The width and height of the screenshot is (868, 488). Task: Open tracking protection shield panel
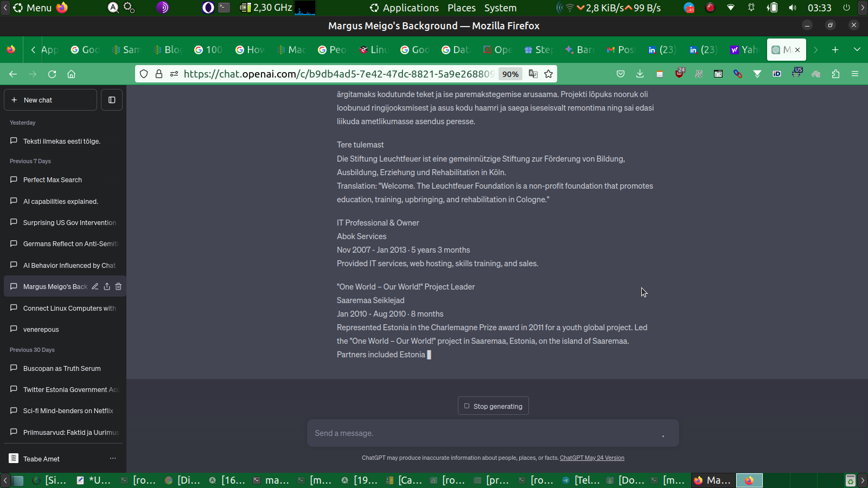tap(144, 74)
